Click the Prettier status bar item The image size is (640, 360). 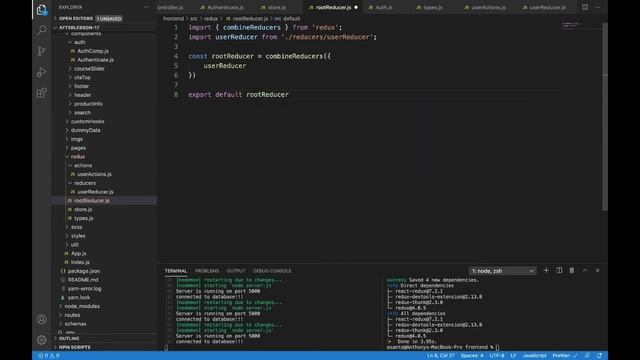coord(565,356)
